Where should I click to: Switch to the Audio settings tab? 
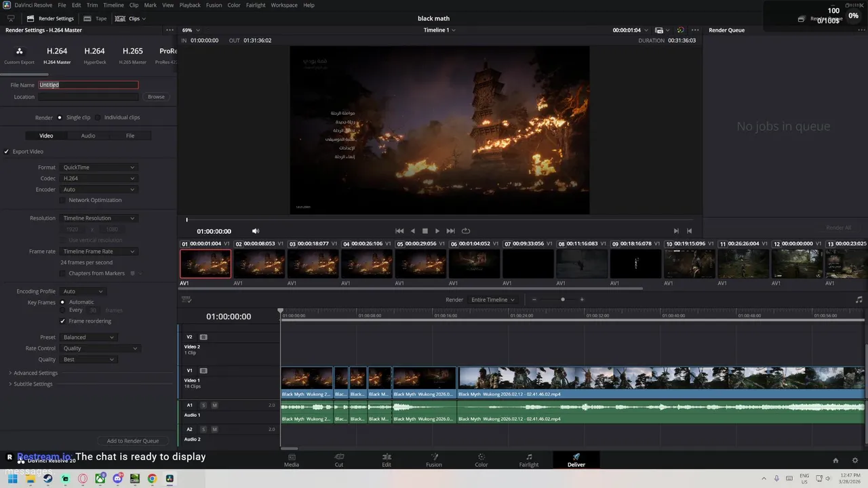pos(88,136)
